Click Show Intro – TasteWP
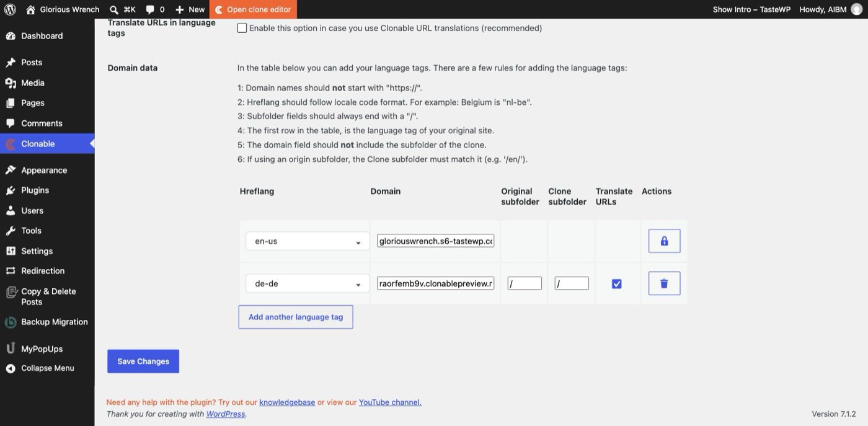 (x=751, y=9)
